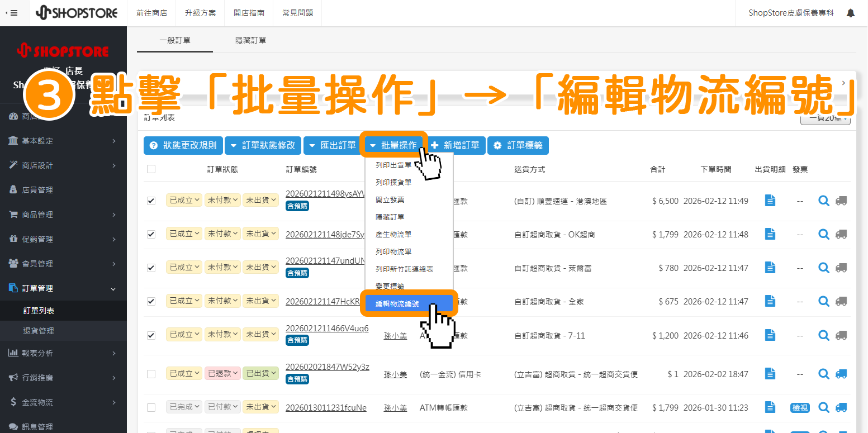The width and height of the screenshot is (868, 433).
Task: Click the 新增訂單 button
Action: tap(455, 145)
